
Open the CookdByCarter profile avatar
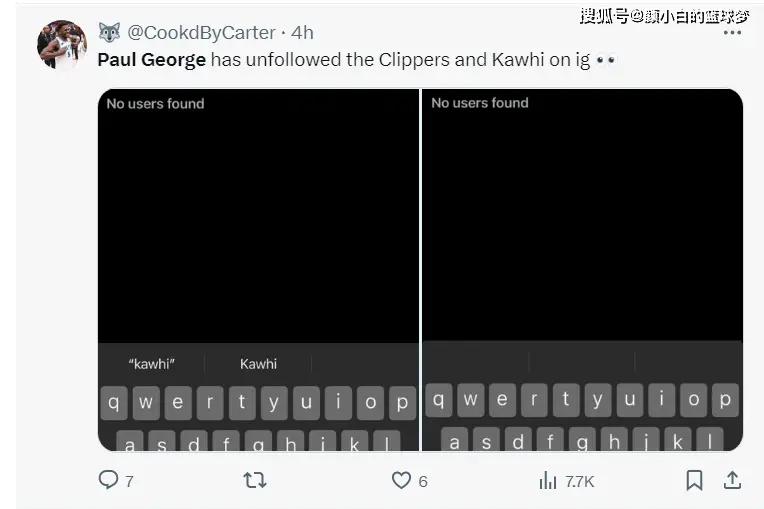click(62, 44)
